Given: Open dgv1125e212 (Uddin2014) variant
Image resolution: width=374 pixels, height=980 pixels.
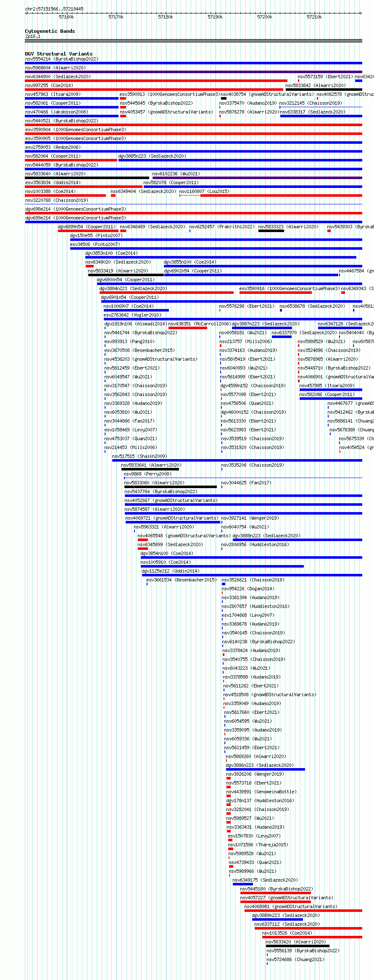Looking at the screenshot, I should (x=171, y=571).
